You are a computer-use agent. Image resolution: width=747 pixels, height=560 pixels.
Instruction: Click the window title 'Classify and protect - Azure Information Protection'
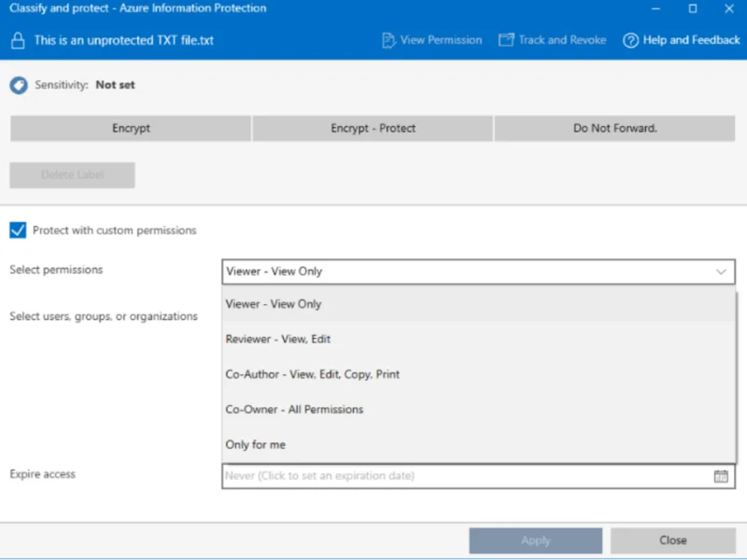[x=137, y=8]
